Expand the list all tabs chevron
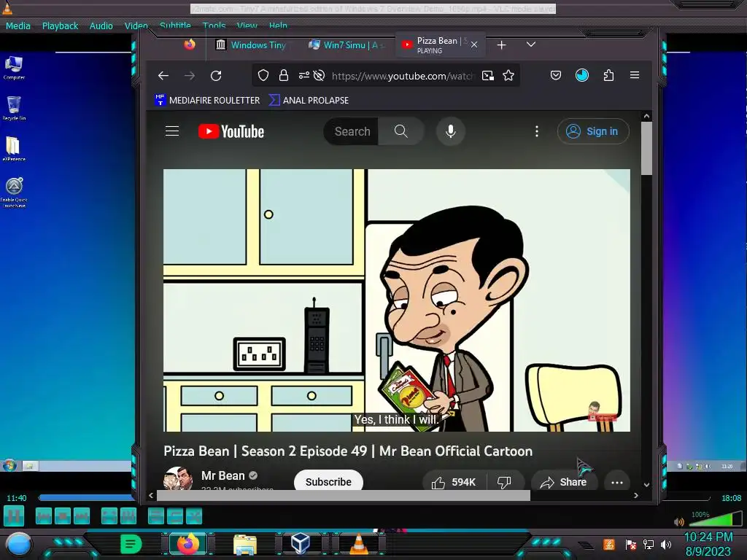747x560 pixels. pyautogui.click(x=531, y=44)
